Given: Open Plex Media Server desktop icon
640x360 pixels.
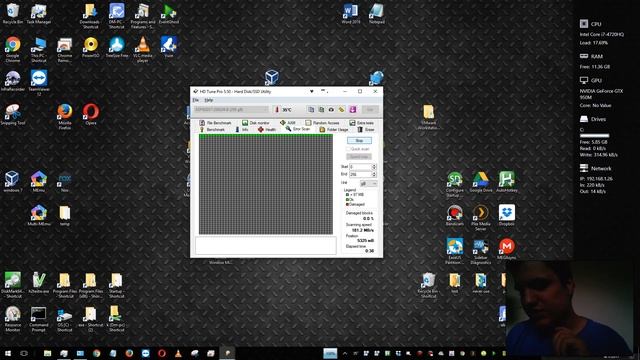Looking at the screenshot, I should click(x=481, y=218).
